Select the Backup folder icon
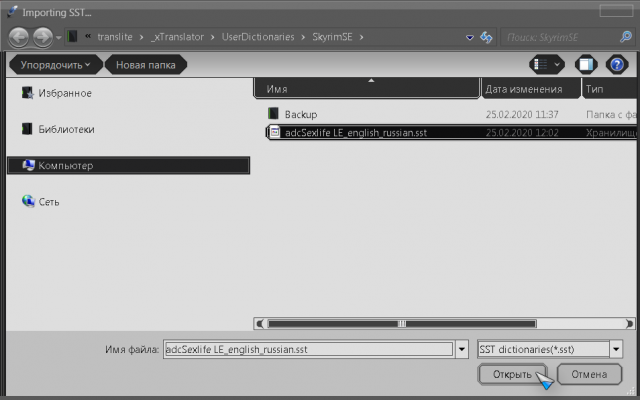The height and width of the screenshot is (400, 640). (274, 114)
